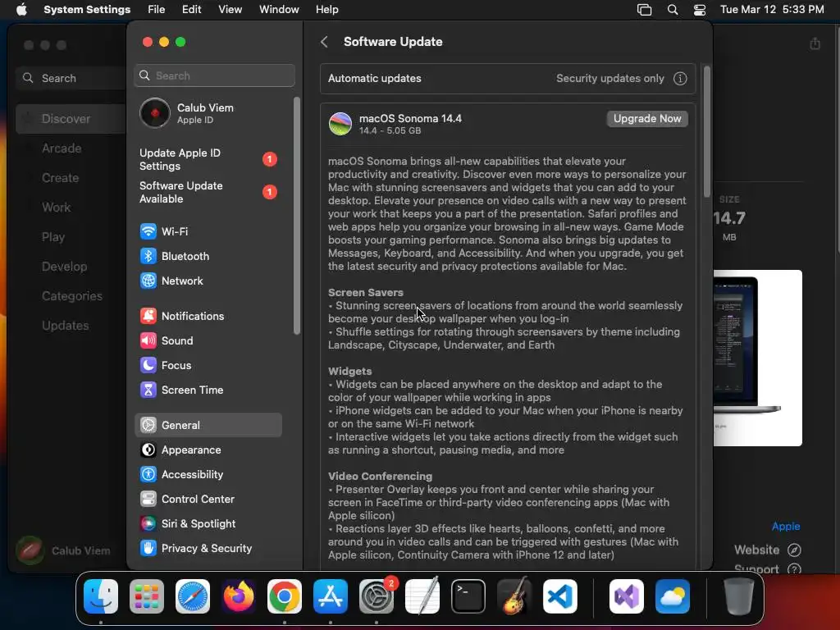Open System Settings Dock icon

[x=376, y=596]
